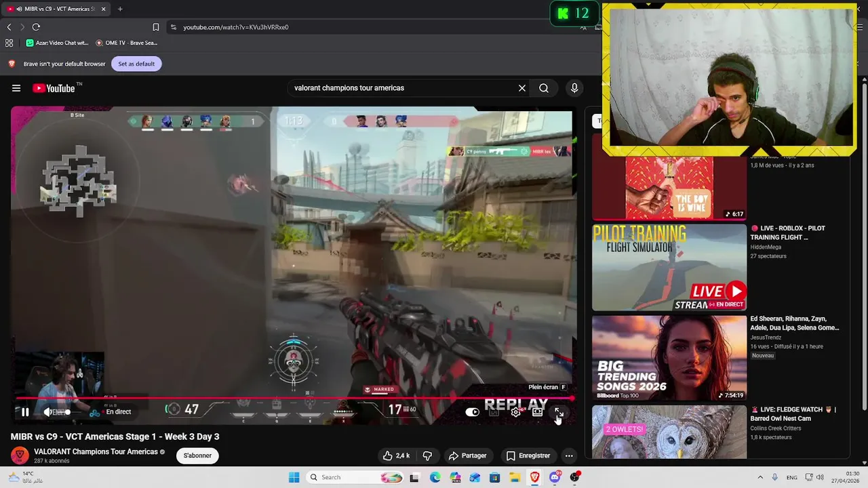Reload the current page
Screen dimensions: 868x488
tap(36, 27)
